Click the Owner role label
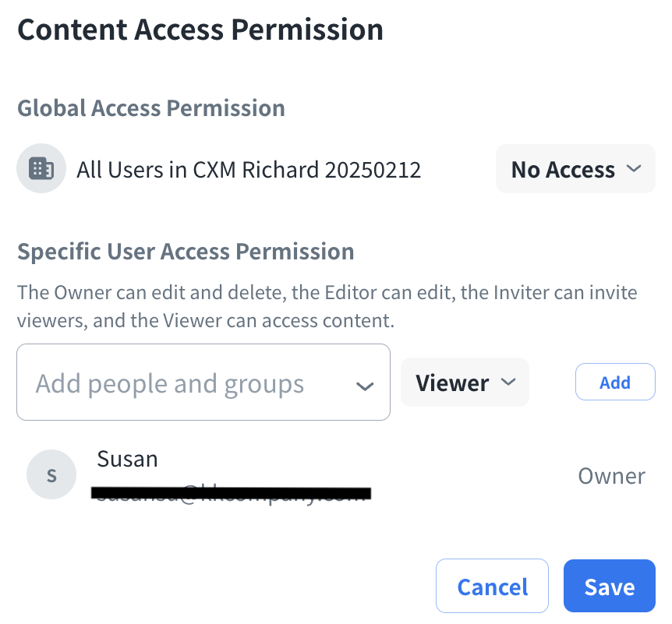Image resolution: width=672 pixels, height=624 pixels. pyautogui.click(x=611, y=476)
